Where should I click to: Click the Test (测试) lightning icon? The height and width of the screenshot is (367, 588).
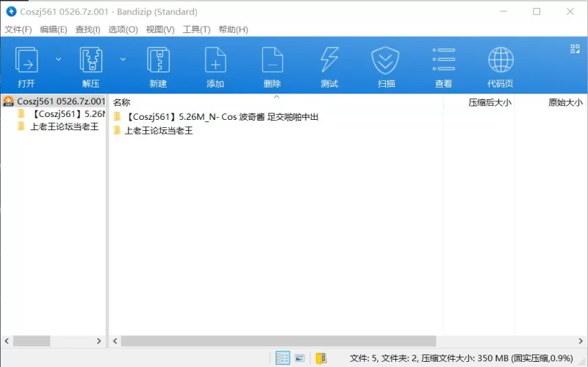329,60
